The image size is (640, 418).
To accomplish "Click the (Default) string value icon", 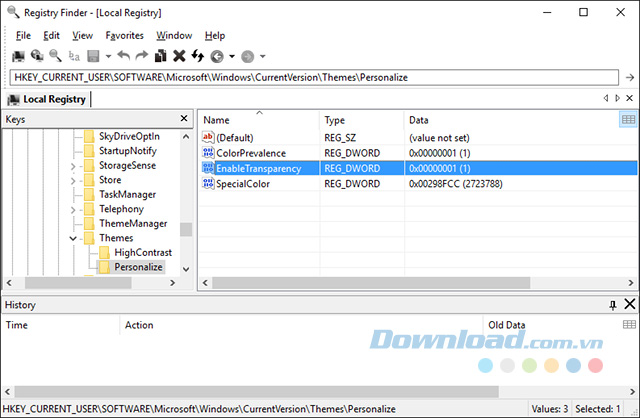I will [208, 137].
